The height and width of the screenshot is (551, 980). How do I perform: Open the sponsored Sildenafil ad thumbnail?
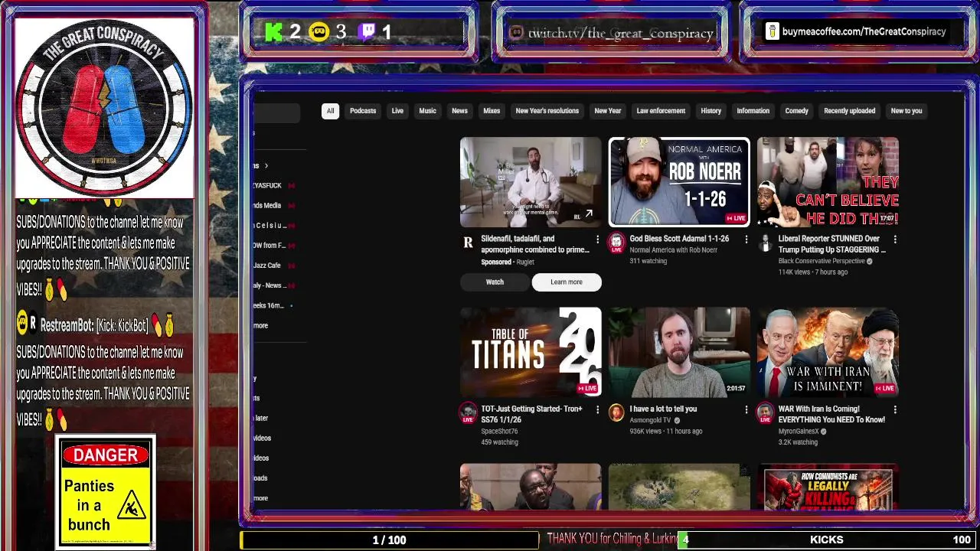pyautogui.click(x=531, y=182)
